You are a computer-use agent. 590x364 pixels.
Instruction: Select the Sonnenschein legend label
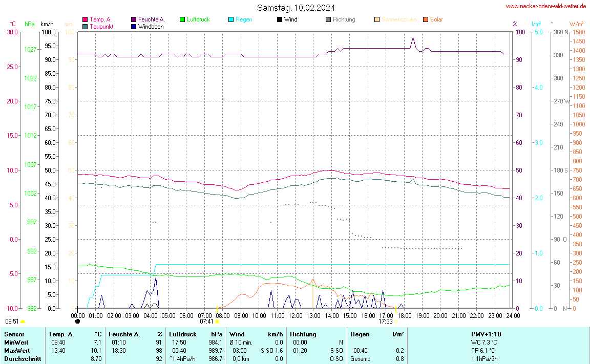398,20
